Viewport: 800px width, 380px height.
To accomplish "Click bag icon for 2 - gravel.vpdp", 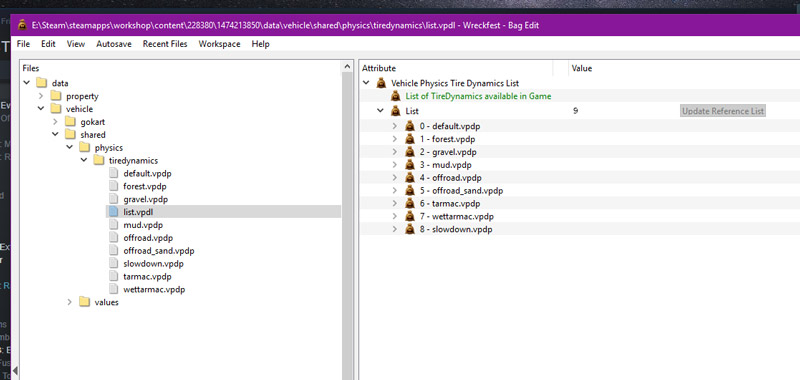I will click(x=410, y=152).
